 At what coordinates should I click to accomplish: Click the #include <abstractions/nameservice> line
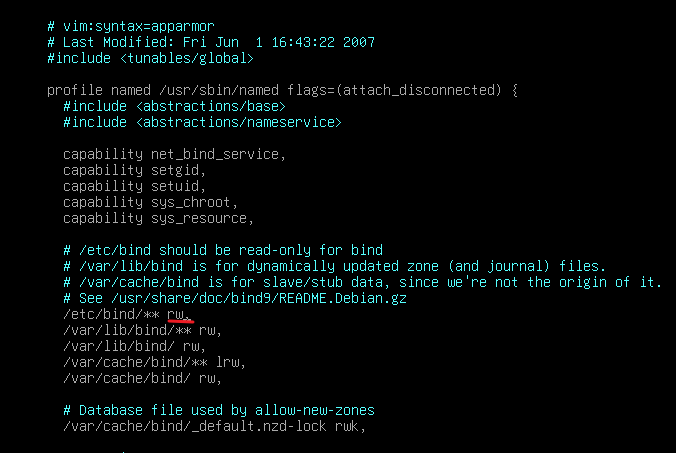click(x=202, y=122)
